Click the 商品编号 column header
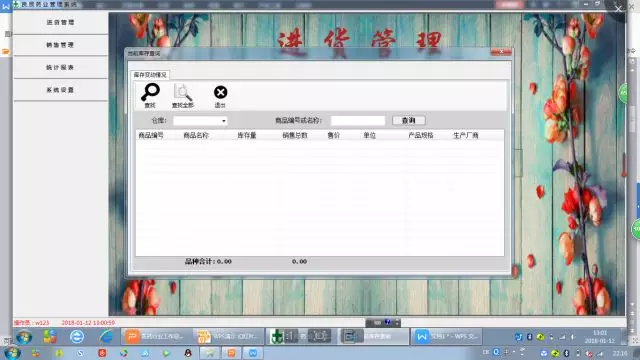 tap(151, 135)
